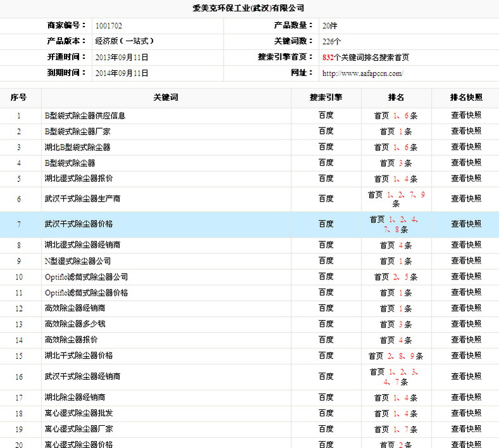Select keyword B型袋式除尘器供应信息

[x=85, y=115]
